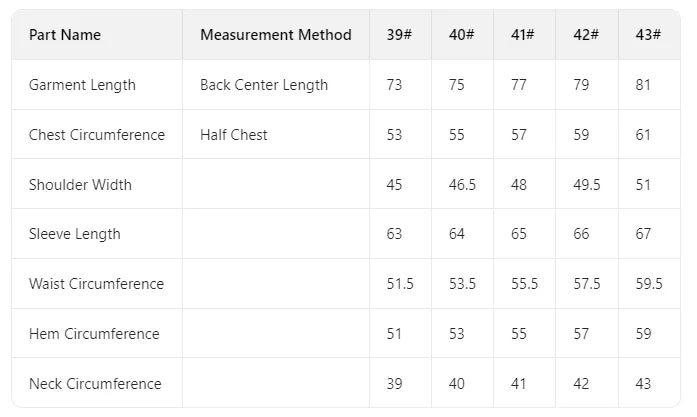
Task: Click the Garment Length row label
Action: point(82,85)
